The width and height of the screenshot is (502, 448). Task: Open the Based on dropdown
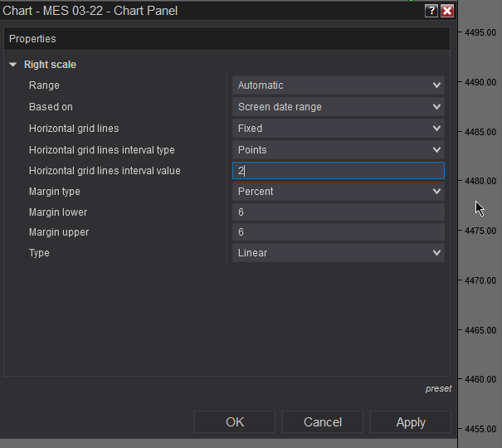coord(339,107)
